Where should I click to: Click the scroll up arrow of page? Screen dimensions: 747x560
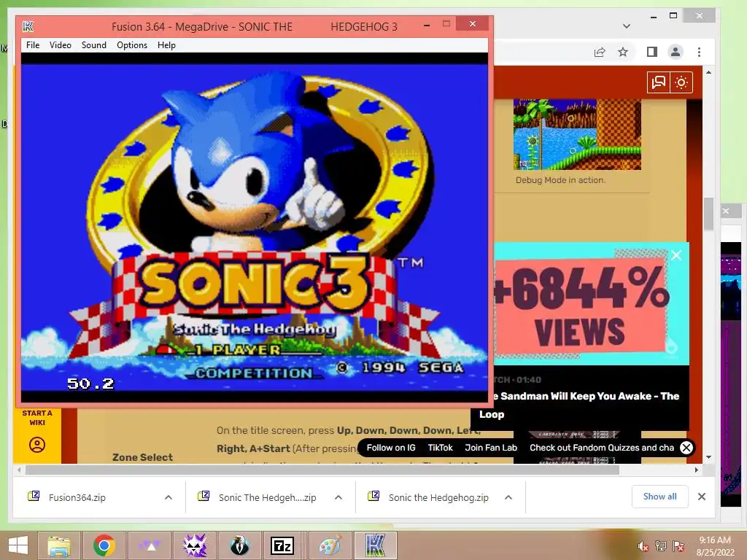pyautogui.click(x=709, y=72)
